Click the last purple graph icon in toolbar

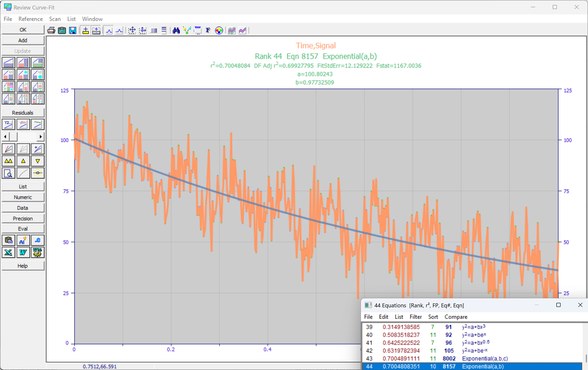tap(243, 30)
